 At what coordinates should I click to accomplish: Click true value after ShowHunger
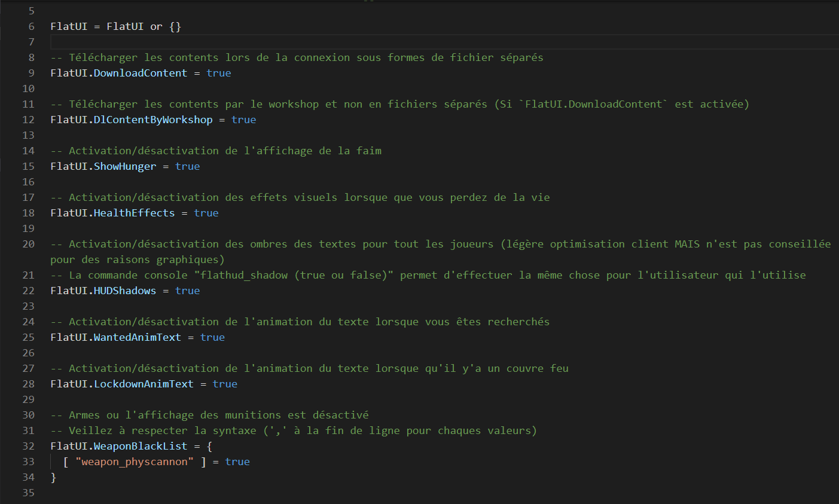click(x=188, y=166)
